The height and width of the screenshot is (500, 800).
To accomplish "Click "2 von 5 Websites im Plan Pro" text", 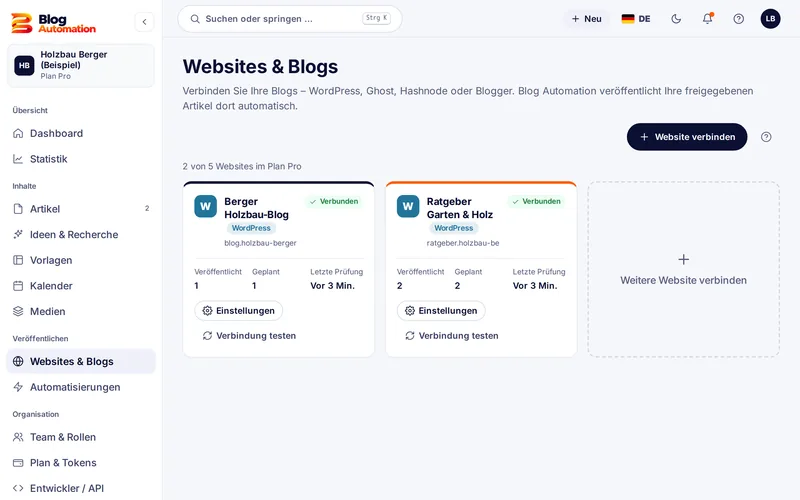I will [242, 166].
